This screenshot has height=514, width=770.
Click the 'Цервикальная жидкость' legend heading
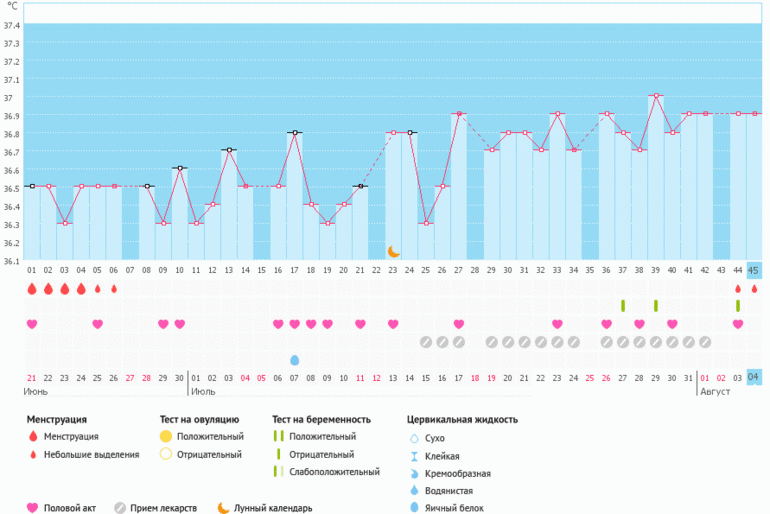point(462,419)
